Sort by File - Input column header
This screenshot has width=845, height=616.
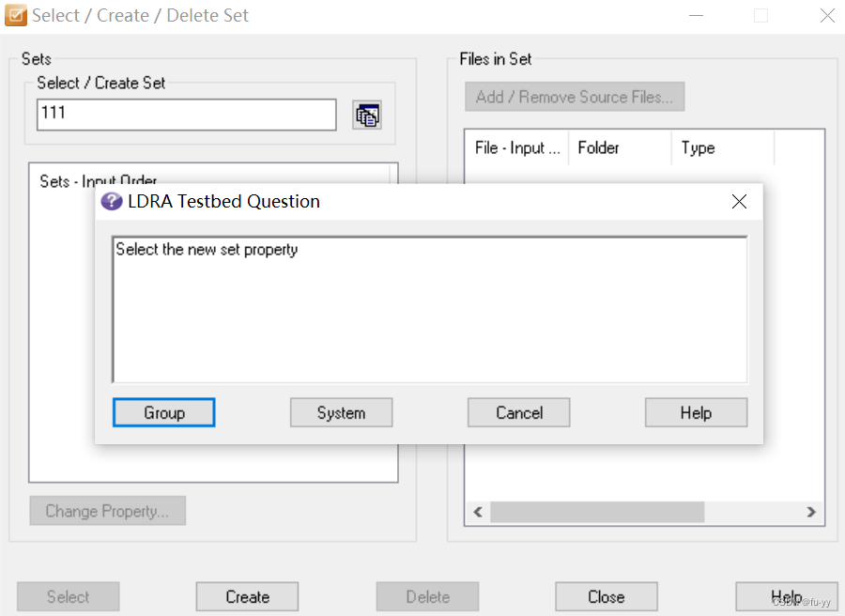(x=516, y=147)
